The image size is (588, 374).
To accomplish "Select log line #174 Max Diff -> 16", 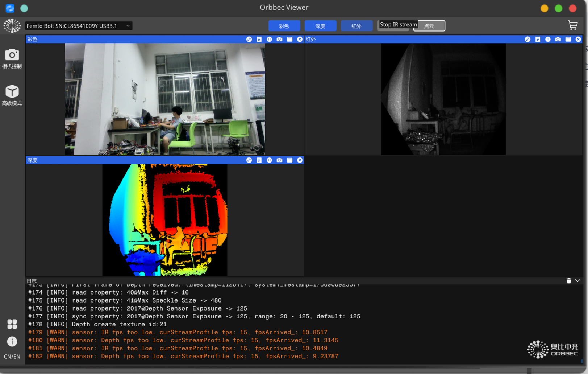I will click(x=108, y=292).
